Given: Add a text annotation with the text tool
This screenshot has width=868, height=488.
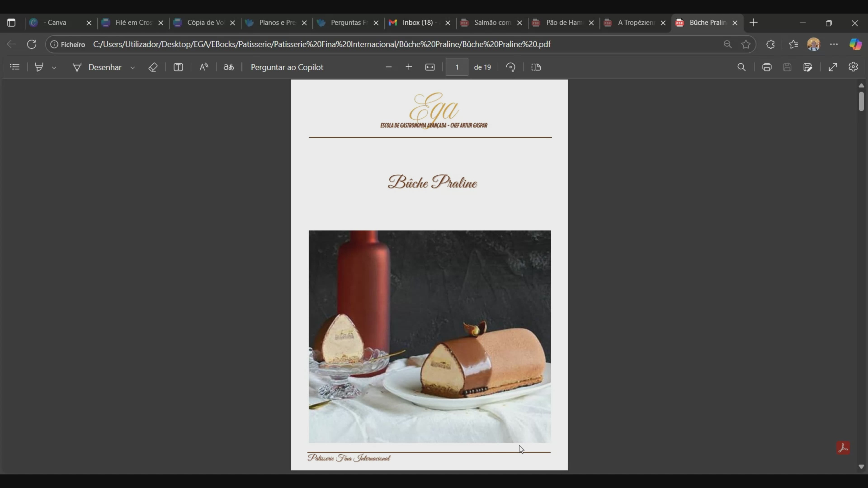Looking at the screenshot, I should coord(178,67).
